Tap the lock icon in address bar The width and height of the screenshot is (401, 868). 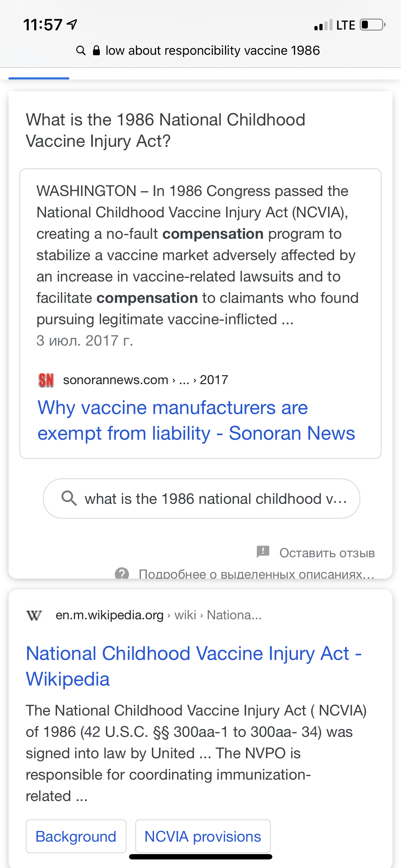coord(96,51)
